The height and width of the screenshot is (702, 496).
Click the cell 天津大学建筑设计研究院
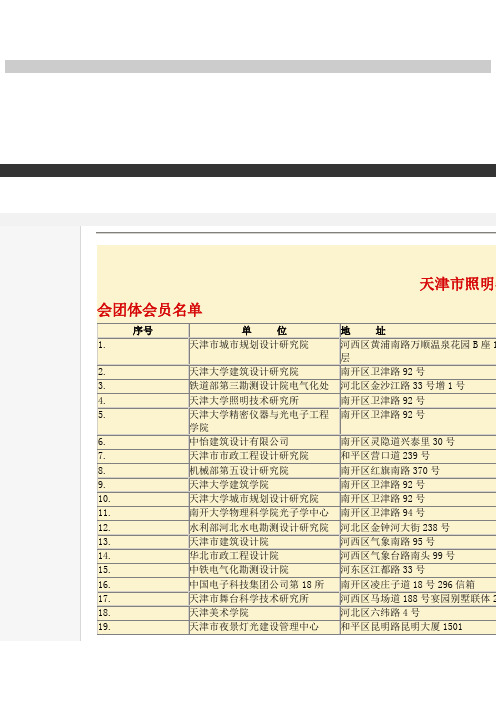click(x=244, y=372)
